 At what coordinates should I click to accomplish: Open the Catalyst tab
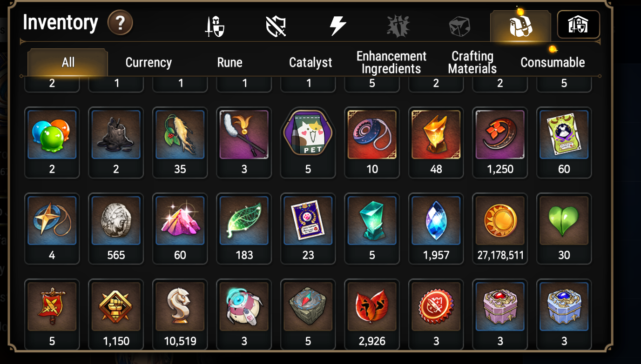[310, 63]
